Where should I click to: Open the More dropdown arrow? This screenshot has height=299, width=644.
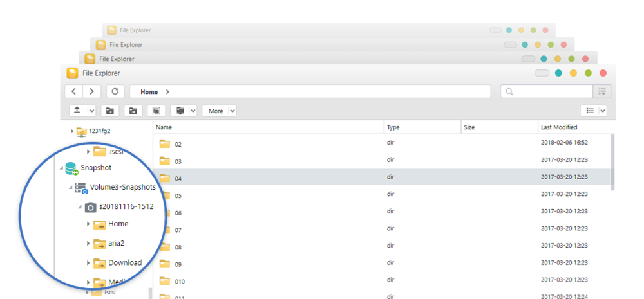coord(232,111)
